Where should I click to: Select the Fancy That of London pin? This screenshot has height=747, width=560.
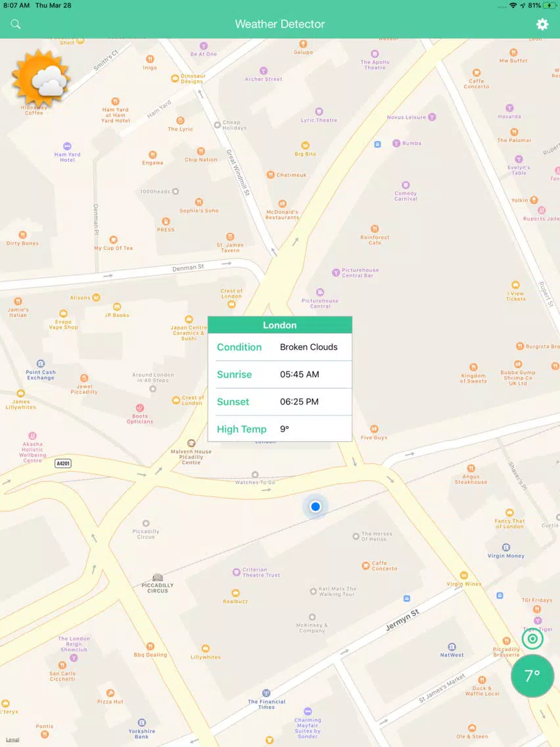pos(509,513)
